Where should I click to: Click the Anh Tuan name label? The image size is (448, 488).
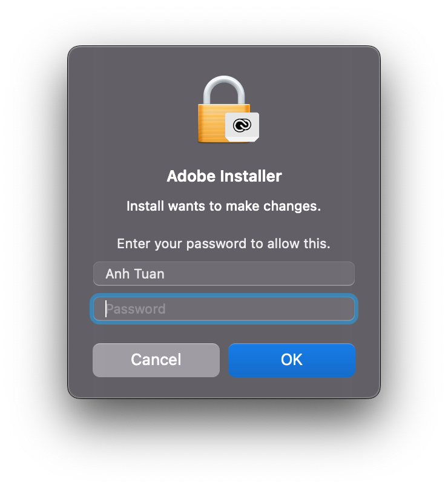click(134, 274)
